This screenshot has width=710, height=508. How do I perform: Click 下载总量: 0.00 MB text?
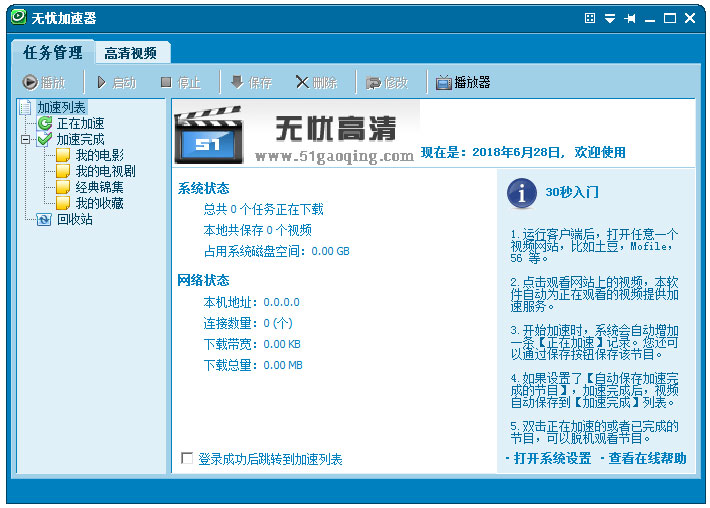coord(253,365)
